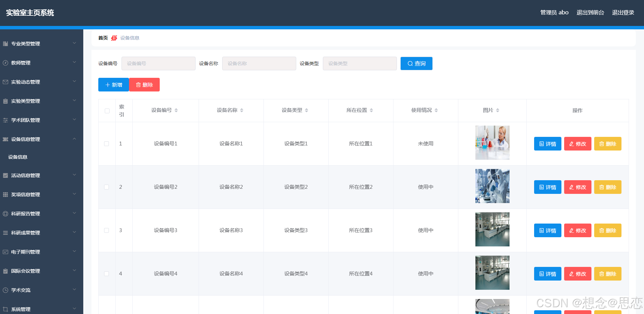Open 科研成果管理 menu label
The height and width of the screenshot is (314, 644).
pyautogui.click(x=26, y=233)
